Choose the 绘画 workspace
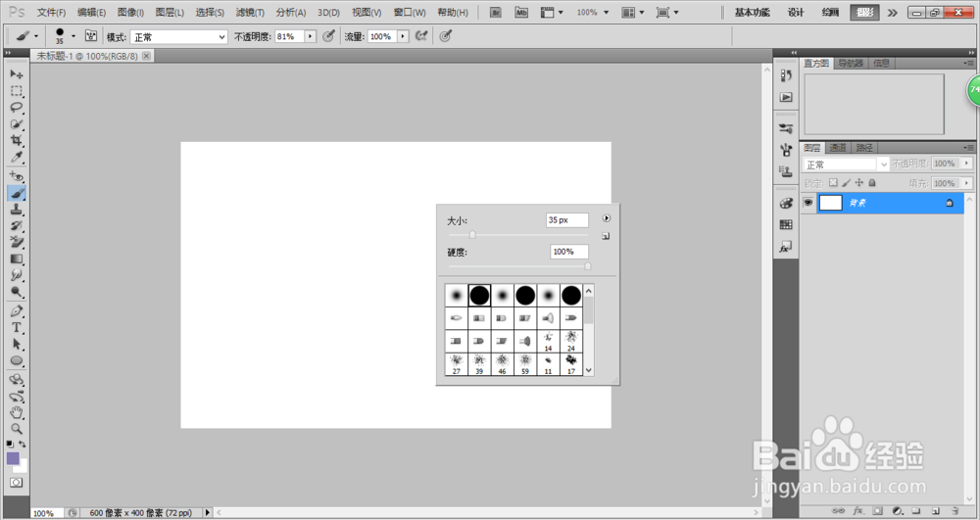980x520 pixels. tap(830, 13)
